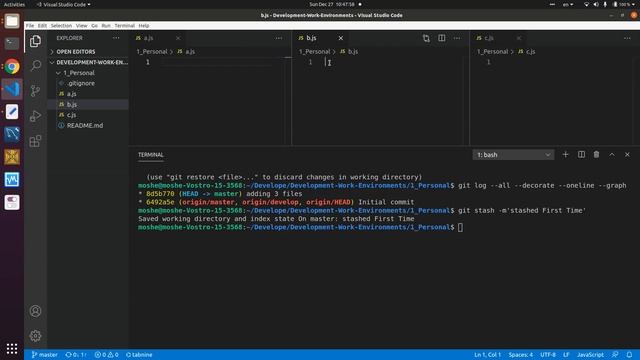Screen dimensions: 640x360
Task: Kill the terminal with trash icon
Action: (596, 155)
